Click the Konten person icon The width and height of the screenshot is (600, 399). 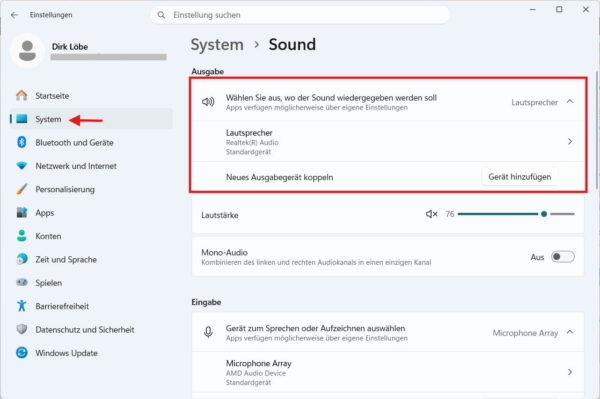tap(22, 236)
